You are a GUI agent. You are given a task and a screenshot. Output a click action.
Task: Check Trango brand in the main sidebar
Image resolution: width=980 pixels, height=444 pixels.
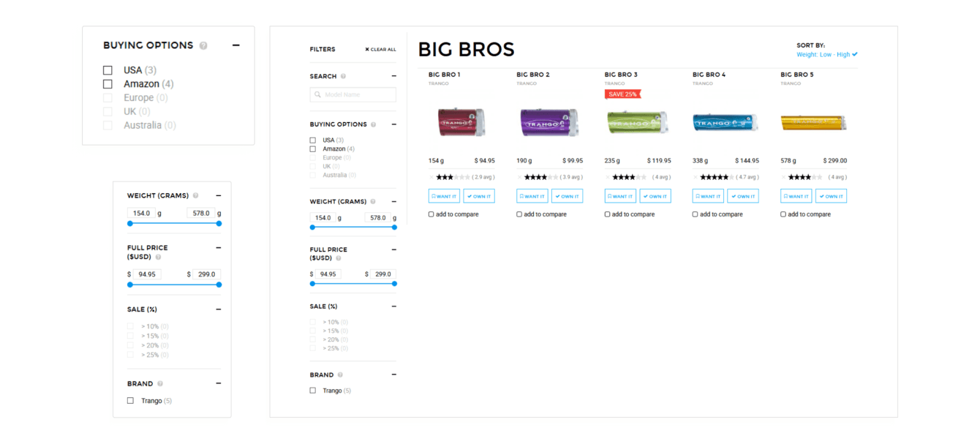pos(313,391)
